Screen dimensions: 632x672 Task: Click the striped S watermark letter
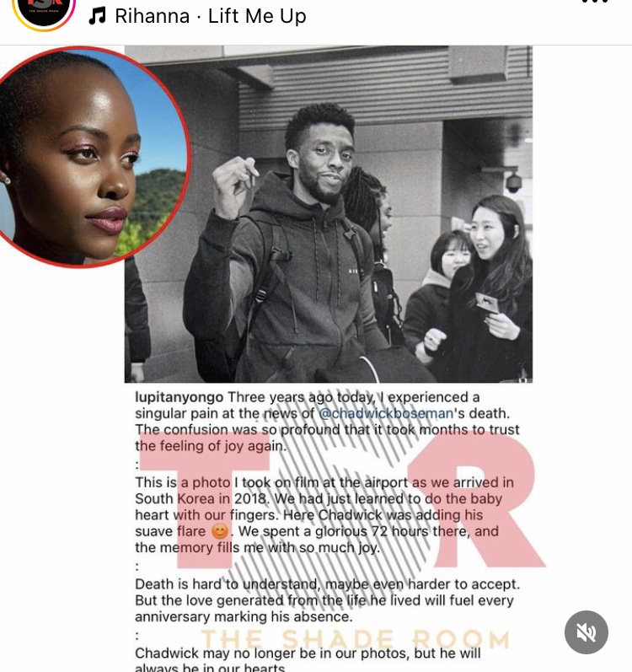pos(338,510)
